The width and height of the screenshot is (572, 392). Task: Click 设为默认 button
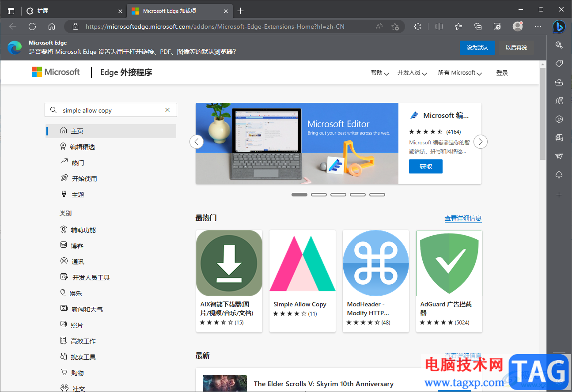click(477, 48)
